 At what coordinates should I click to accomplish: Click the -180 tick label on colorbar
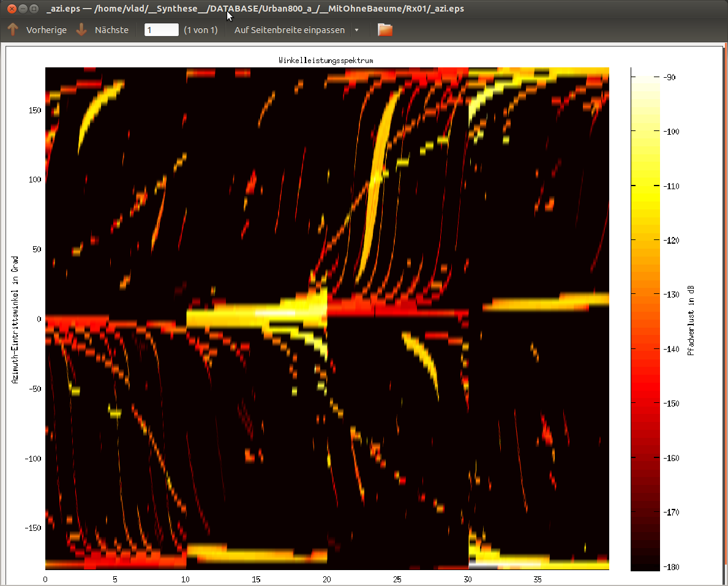[x=668, y=566]
